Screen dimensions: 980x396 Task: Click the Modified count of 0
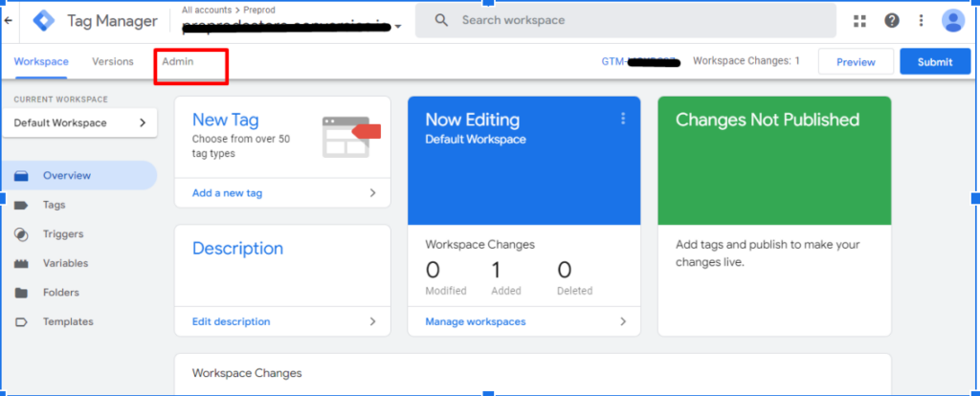(433, 271)
